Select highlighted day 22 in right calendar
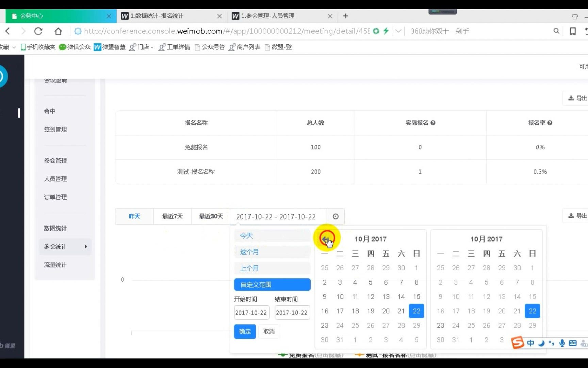 [533, 311]
